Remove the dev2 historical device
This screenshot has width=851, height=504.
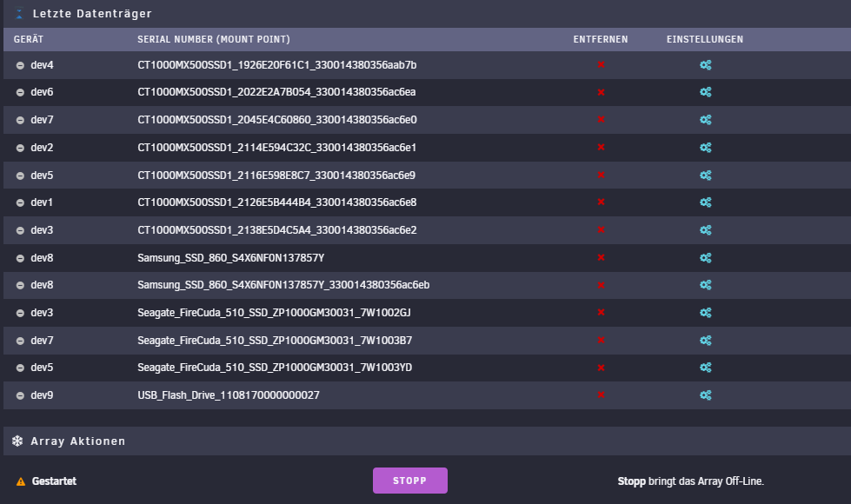tap(601, 147)
